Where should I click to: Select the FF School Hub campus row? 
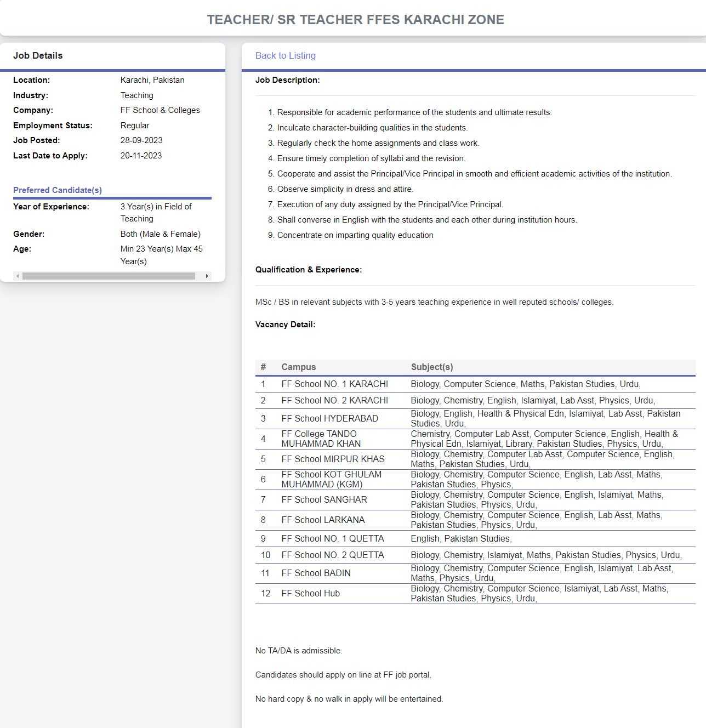[310, 594]
